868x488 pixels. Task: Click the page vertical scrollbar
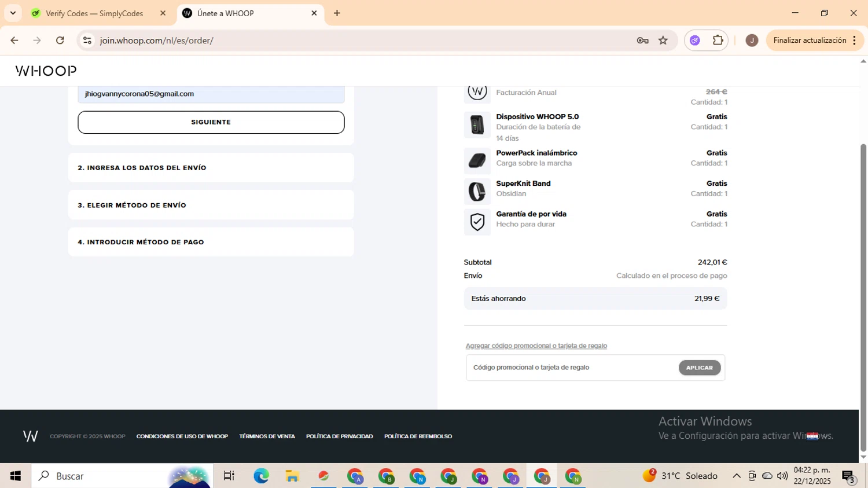pos(863,298)
